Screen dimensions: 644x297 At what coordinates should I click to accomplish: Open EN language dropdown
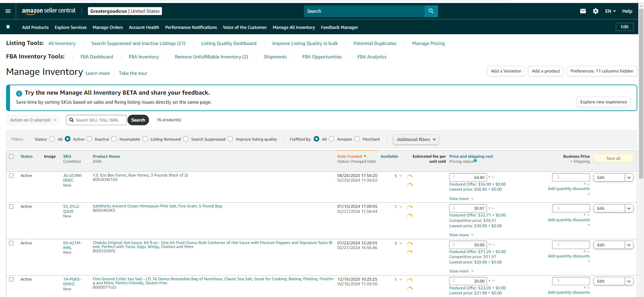click(610, 11)
